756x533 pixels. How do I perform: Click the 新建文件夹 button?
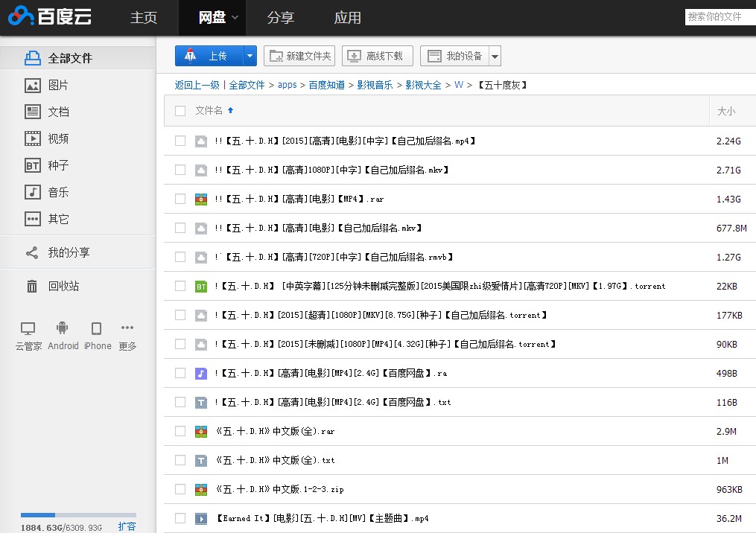tap(299, 56)
